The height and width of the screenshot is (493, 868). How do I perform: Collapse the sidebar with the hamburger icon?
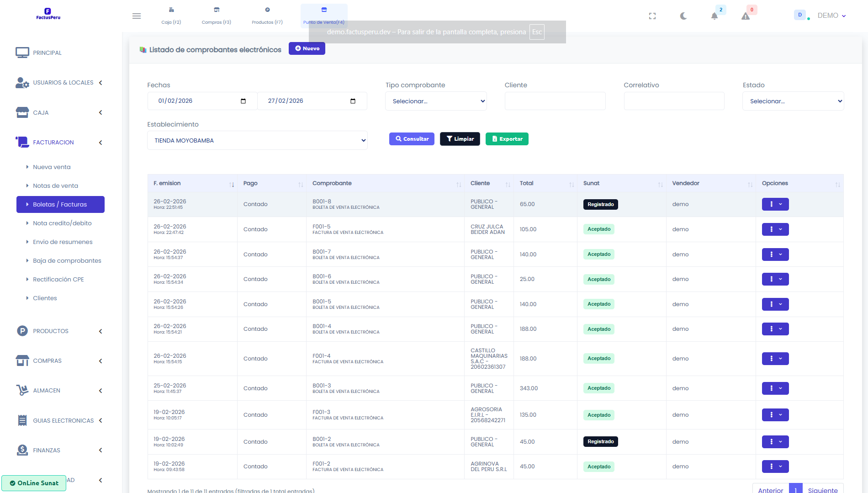click(136, 16)
